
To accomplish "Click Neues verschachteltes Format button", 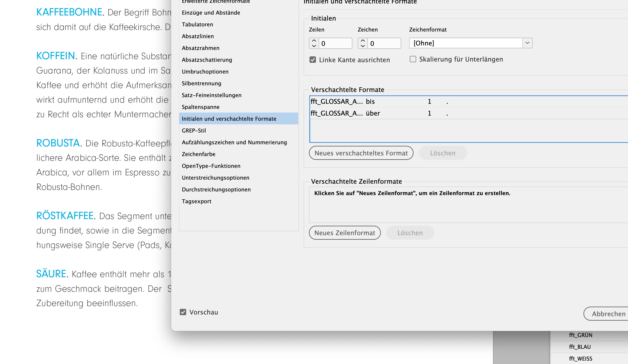I will tap(361, 153).
